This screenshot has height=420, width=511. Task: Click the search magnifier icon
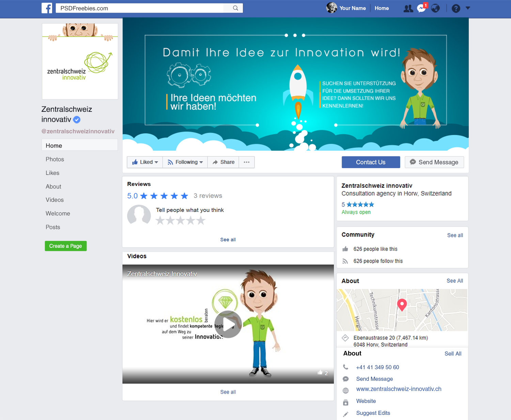coord(235,8)
